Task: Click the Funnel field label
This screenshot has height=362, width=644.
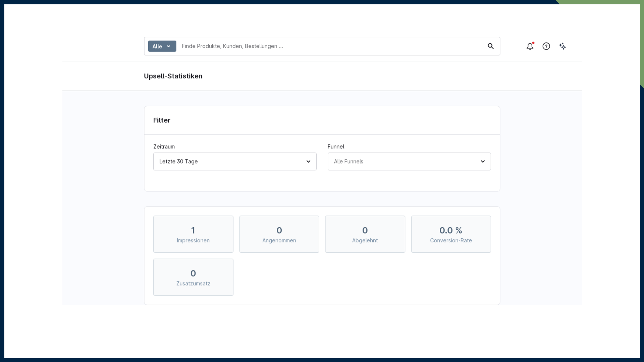Action: coord(336,146)
